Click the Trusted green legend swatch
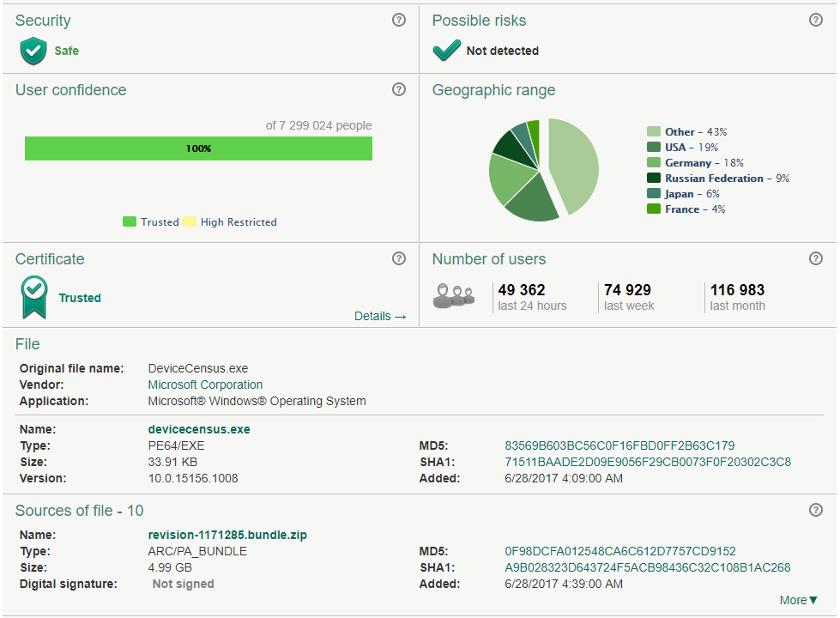Image resolution: width=840 pixels, height=618 pixels. (130, 221)
